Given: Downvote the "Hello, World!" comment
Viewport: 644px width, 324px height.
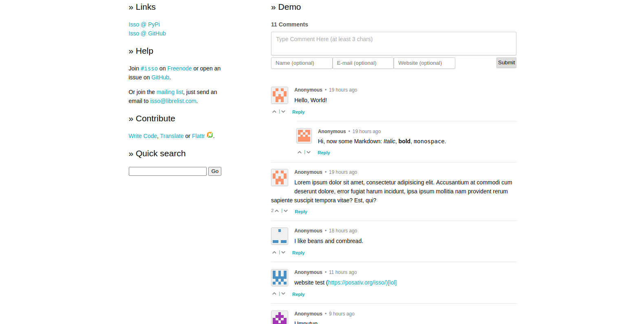Looking at the screenshot, I should coord(283,112).
